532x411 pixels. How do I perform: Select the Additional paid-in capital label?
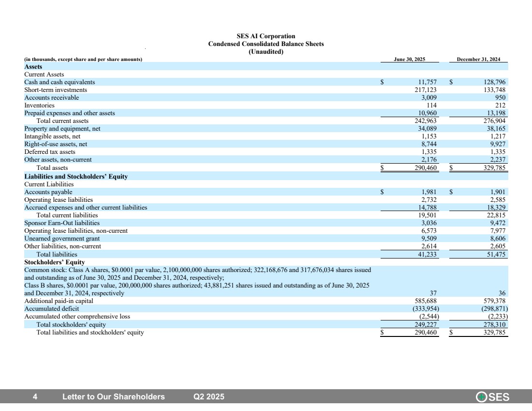tap(59, 301)
